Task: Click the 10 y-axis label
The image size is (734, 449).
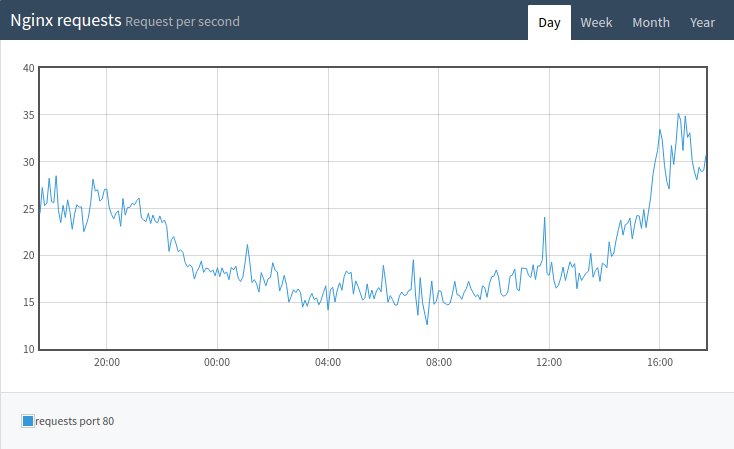Action: [x=29, y=349]
